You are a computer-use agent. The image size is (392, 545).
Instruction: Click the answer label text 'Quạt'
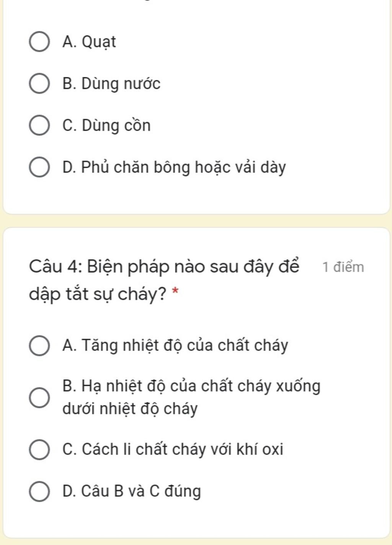pyautogui.click(x=99, y=42)
